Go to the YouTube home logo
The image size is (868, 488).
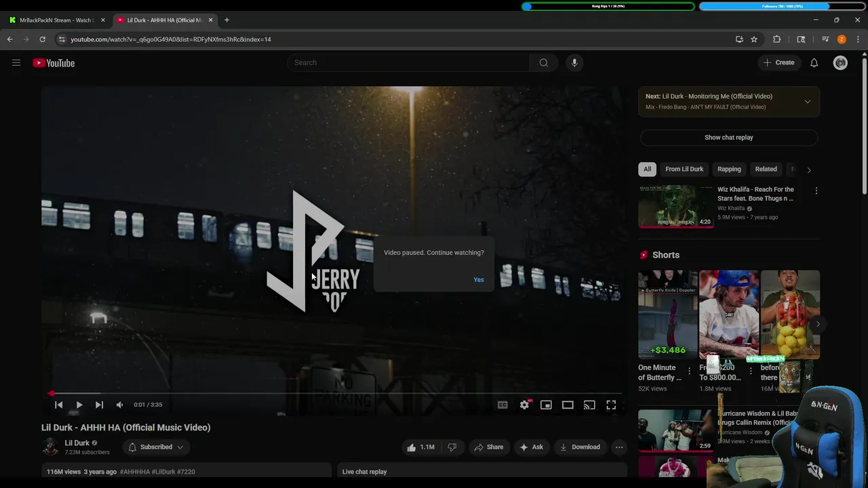click(x=54, y=63)
